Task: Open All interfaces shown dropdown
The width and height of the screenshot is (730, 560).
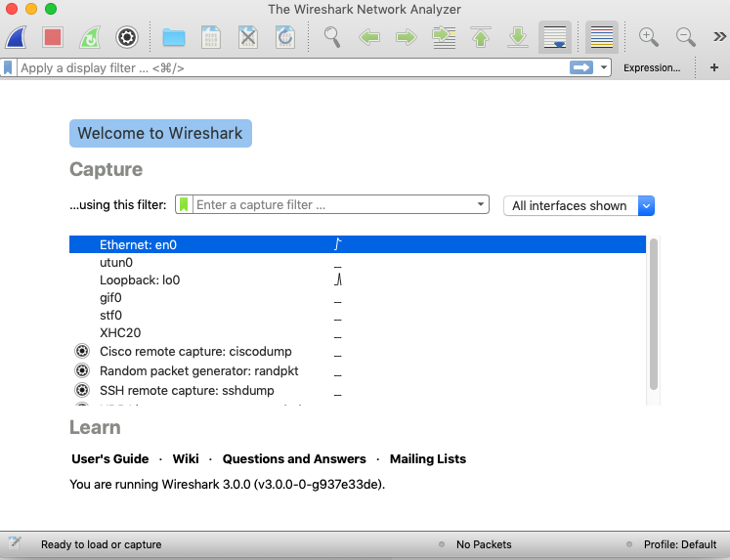Action: (579, 206)
